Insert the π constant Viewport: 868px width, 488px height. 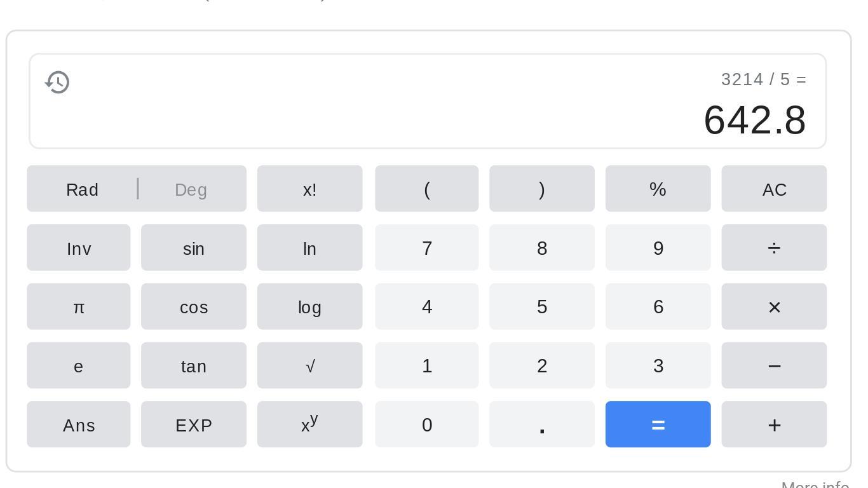click(79, 307)
